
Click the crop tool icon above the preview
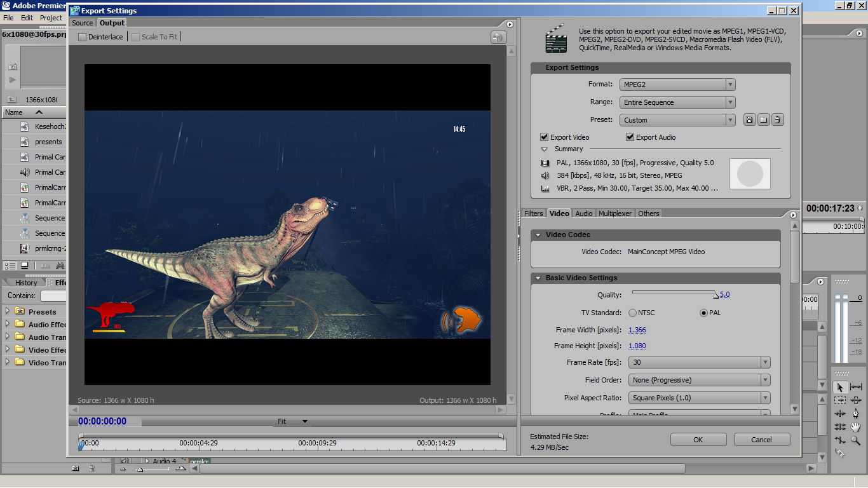[x=498, y=37]
